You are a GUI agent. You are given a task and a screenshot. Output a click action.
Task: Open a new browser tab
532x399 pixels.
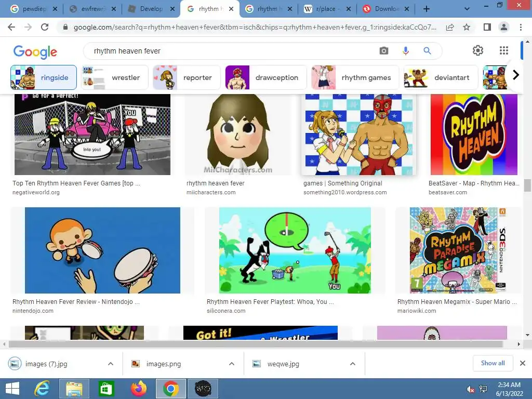[427, 9]
